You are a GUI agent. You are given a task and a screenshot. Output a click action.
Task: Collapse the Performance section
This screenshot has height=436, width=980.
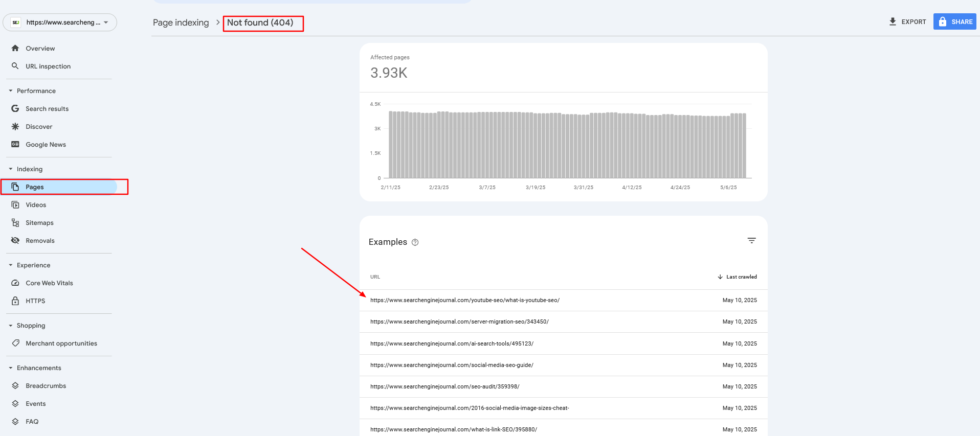pos(11,90)
